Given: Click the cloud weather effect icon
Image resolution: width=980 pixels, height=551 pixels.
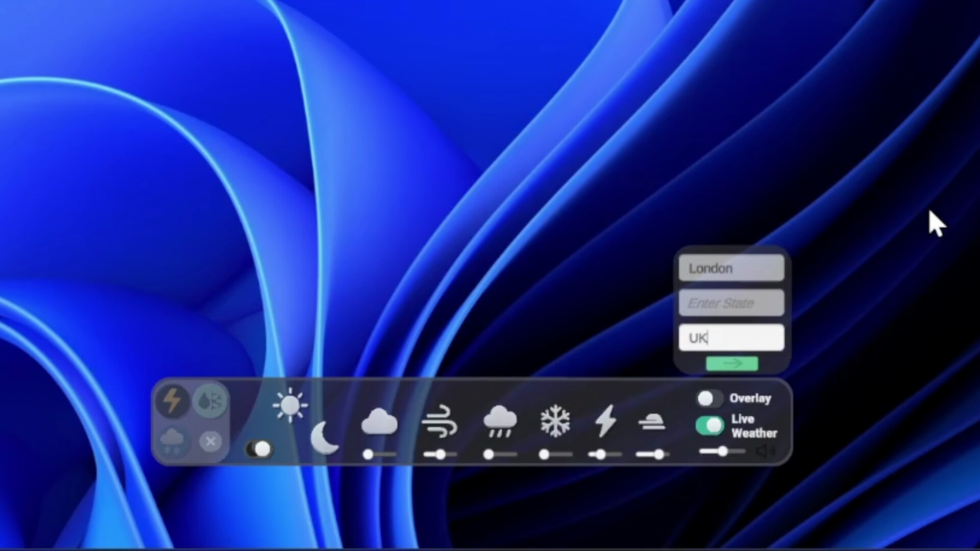Looking at the screenshot, I should (379, 421).
